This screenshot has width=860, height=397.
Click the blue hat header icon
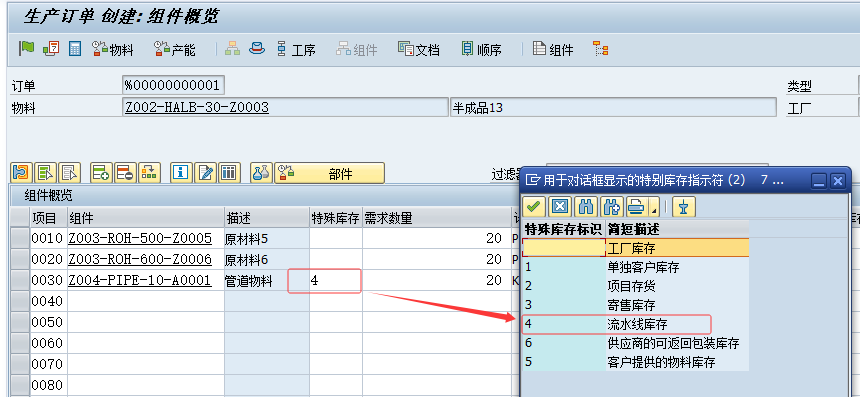[257, 49]
